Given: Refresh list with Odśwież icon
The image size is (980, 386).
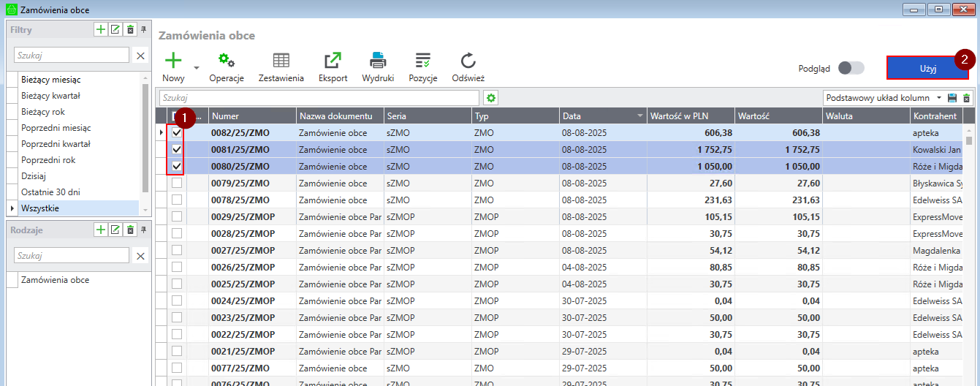Looking at the screenshot, I should coord(468,61).
